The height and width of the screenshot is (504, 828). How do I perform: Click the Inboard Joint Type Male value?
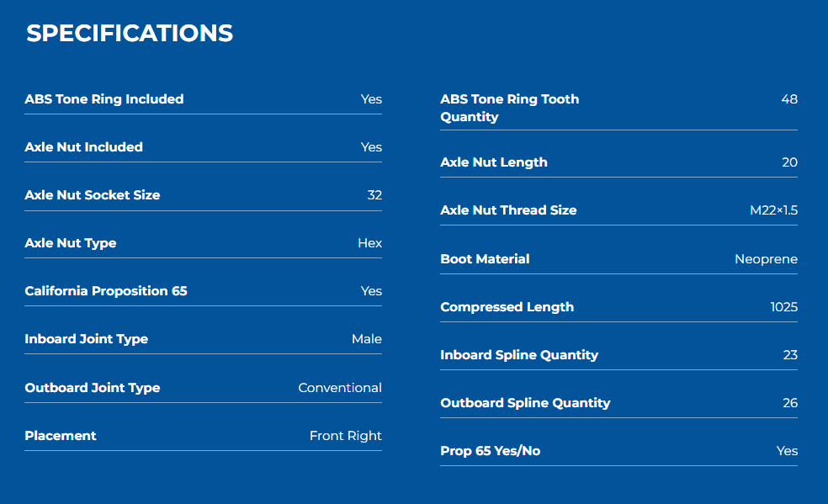367,339
